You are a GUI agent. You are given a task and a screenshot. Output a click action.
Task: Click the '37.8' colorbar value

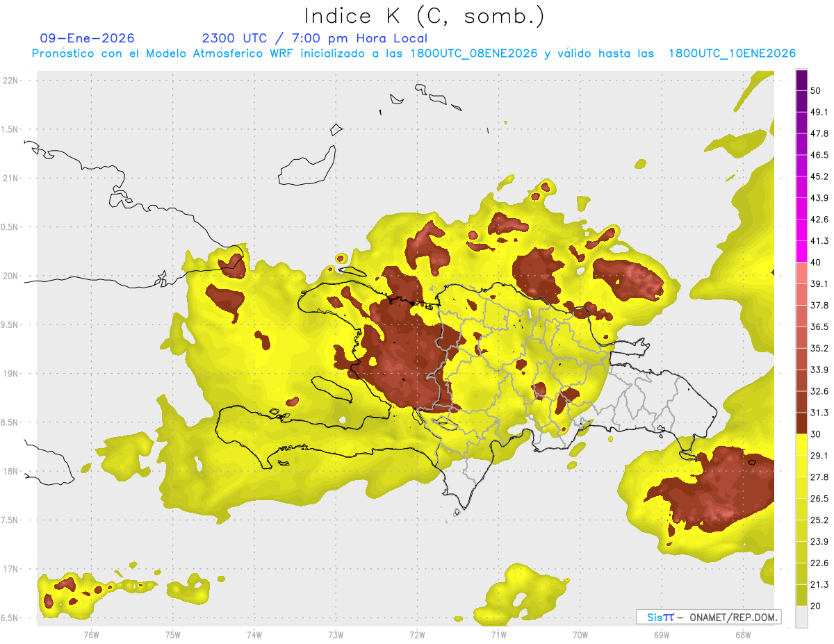(x=819, y=306)
